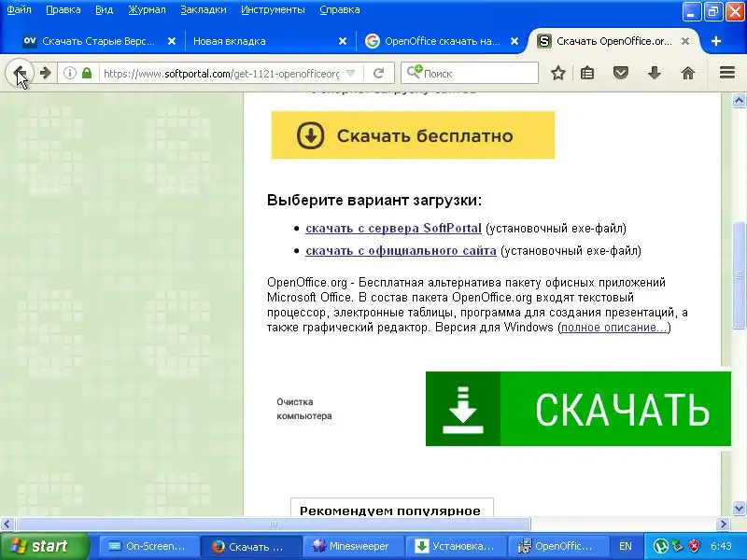Click the horizontal scrollbar right arrow

pos(725,525)
